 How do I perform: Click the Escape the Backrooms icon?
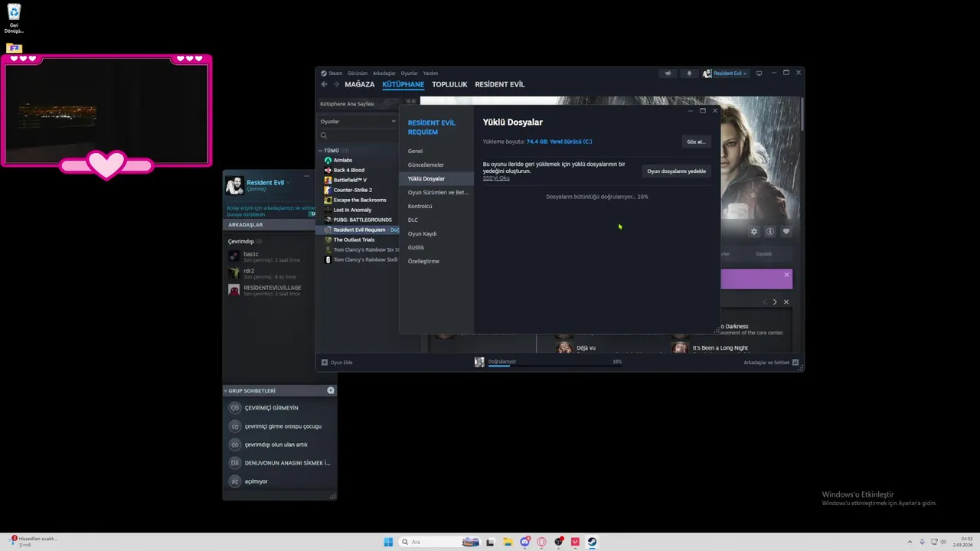tap(328, 200)
